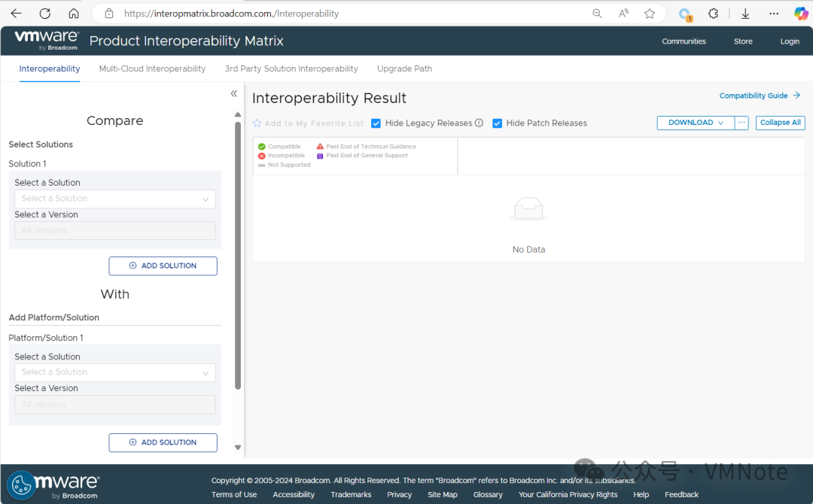Open the Copilot icon in browser toolbar
813x504 pixels.
pos(801,14)
